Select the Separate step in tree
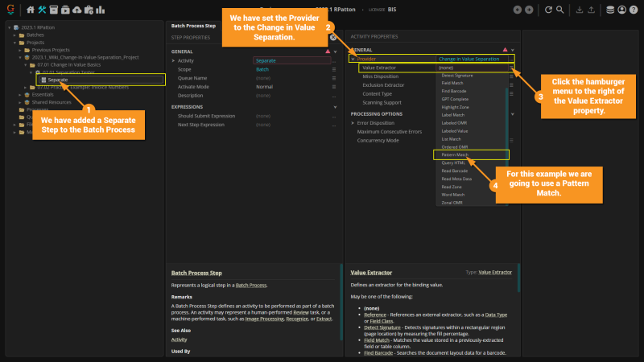This screenshot has width=644, height=362. tap(57, 80)
